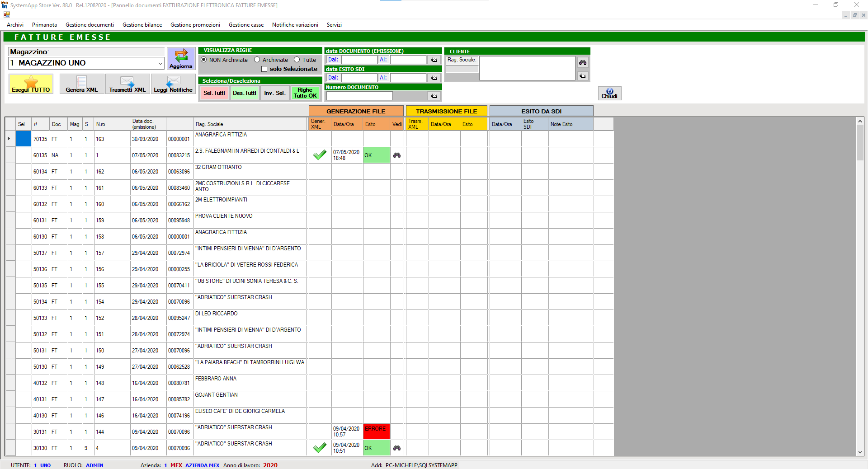The width and height of the screenshot is (868, 469).
Task: Select NON Archiviate radio option
Action: click(204, 60)
